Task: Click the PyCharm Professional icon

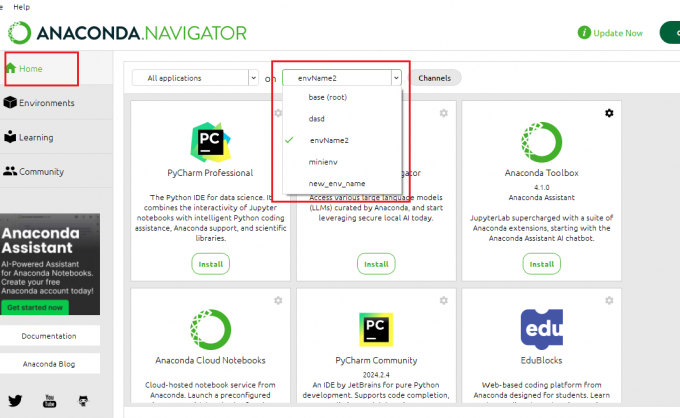Action: click(210, 142)
